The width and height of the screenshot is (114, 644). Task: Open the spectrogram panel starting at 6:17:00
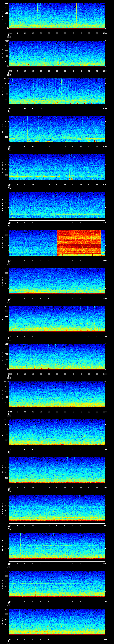pos(57,129)
